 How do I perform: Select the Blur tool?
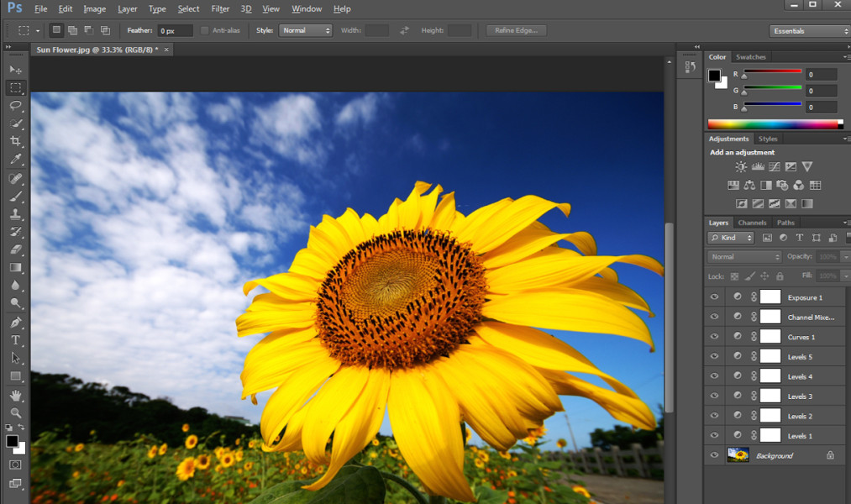[x=15, y=286]
